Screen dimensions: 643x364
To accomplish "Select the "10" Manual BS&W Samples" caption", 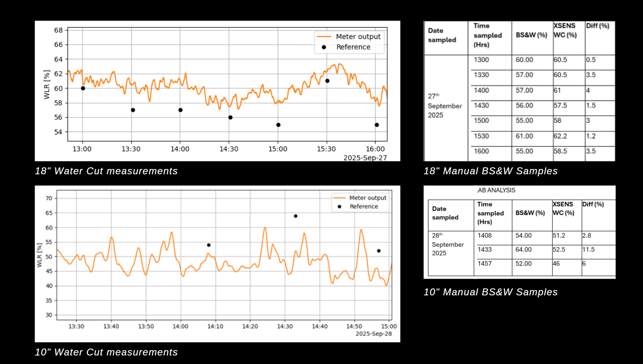I will [x=490, y=292].
